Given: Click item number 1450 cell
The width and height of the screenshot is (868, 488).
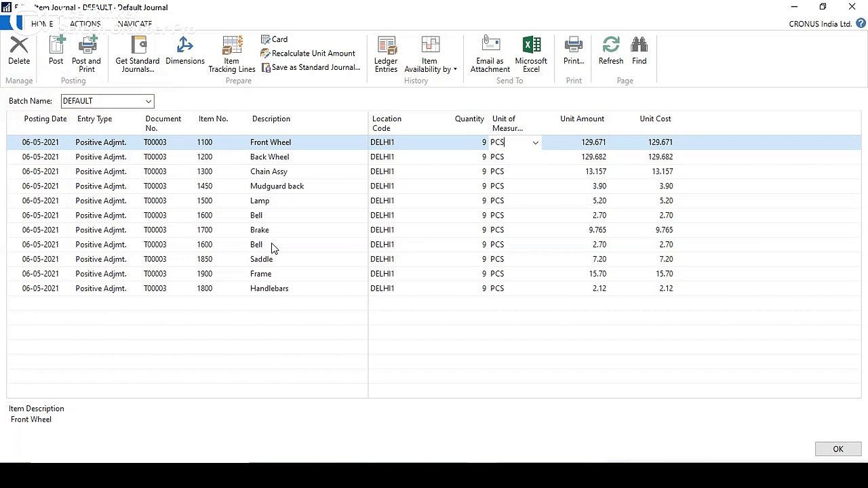Looking at the screenshot, I should tap(205, 186).
